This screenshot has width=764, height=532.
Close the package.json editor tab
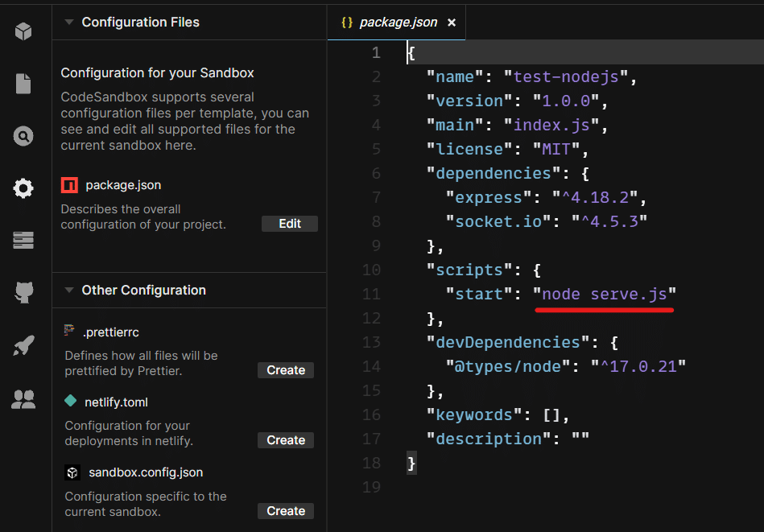[x=452, y=23]
